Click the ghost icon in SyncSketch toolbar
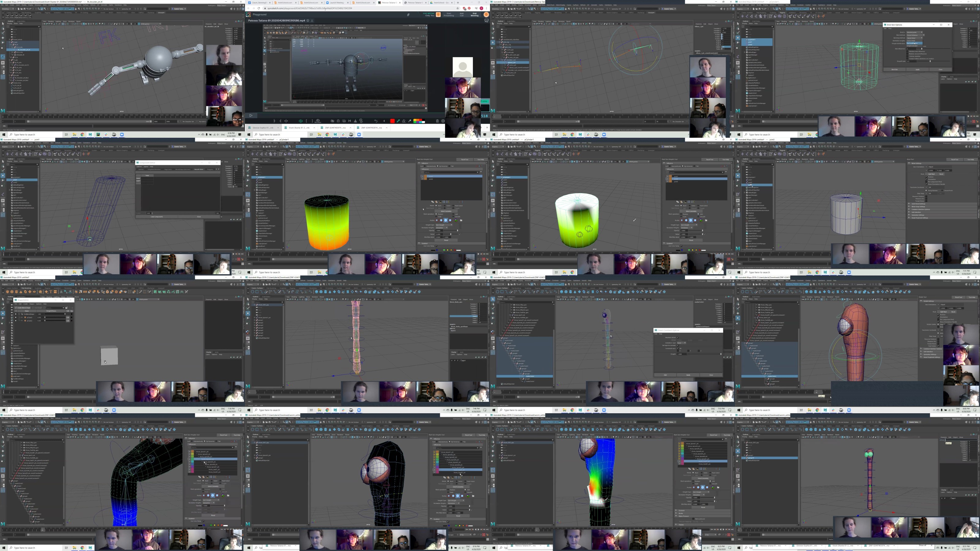Viewport: 980px width, 551px height. click(x=338, y=121)
